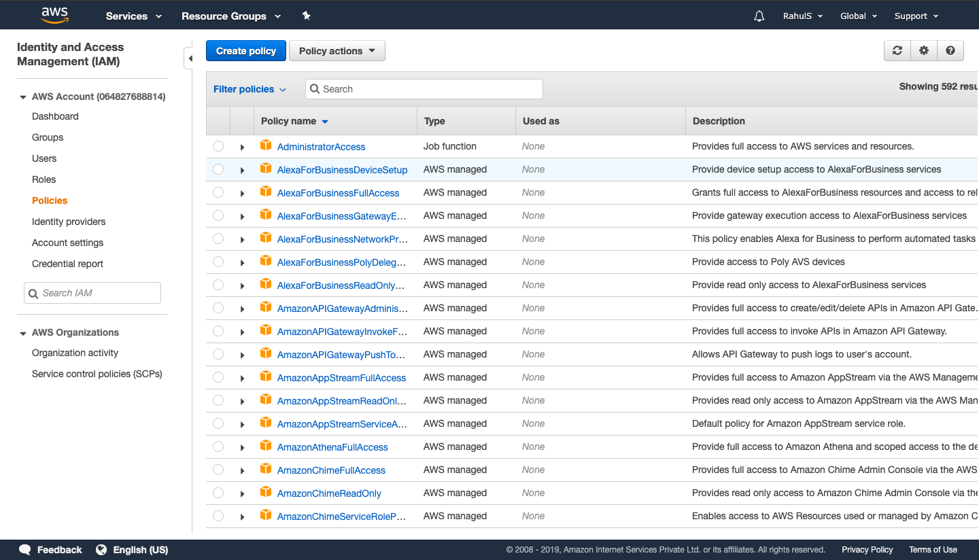Open the settings gear icon near top right

point(923,50)
